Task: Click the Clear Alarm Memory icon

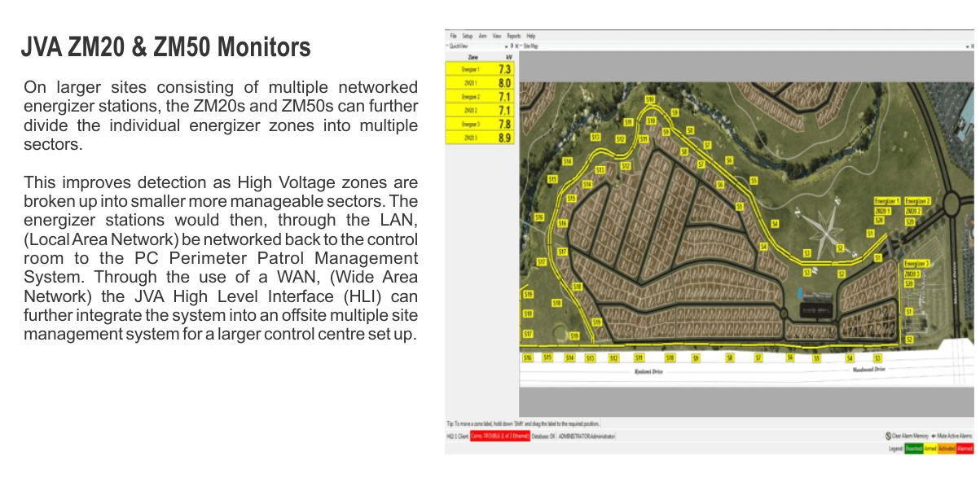Action: click(889, 436)
